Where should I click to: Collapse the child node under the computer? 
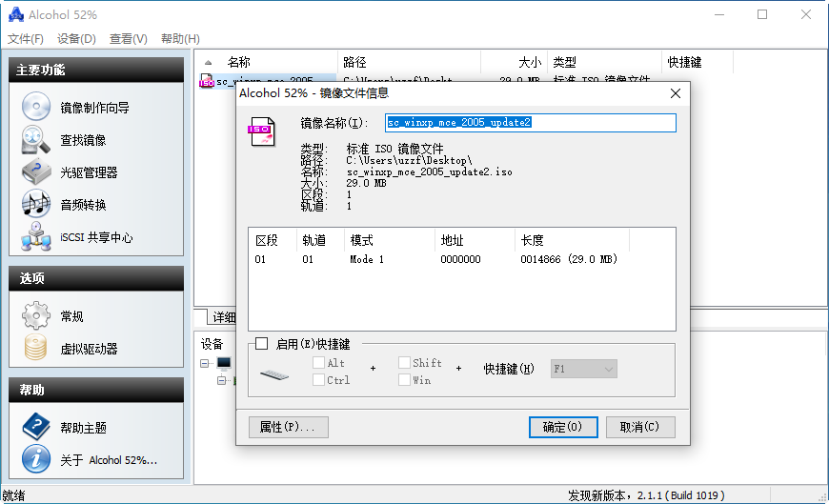221,380
